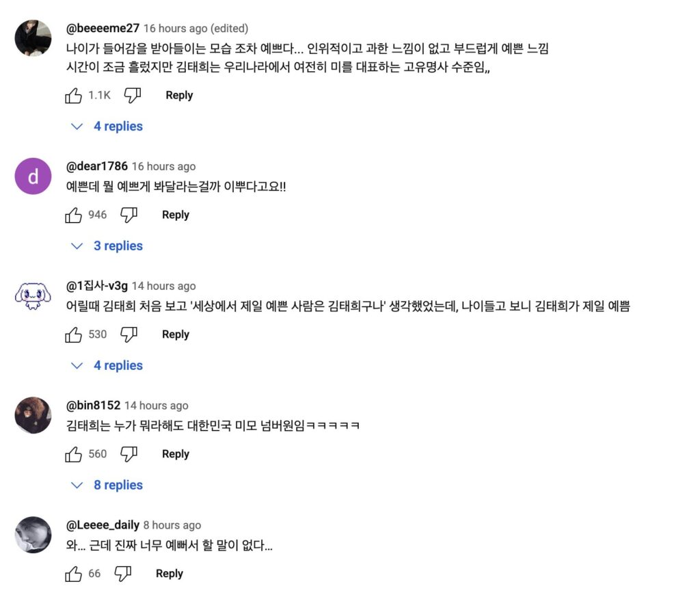Open @dear1786 channel from username
The height and width of the screenshot is (597, 700).
click(x=96, y=166)
